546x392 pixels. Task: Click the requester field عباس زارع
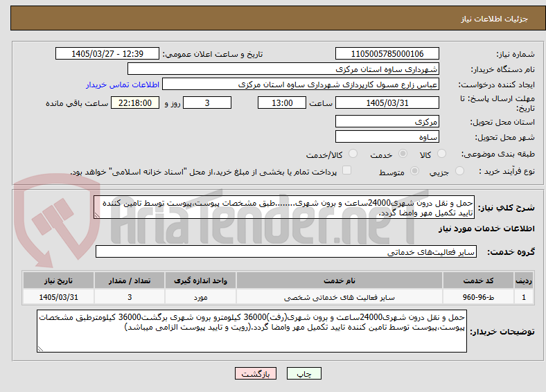pos(301,84)
